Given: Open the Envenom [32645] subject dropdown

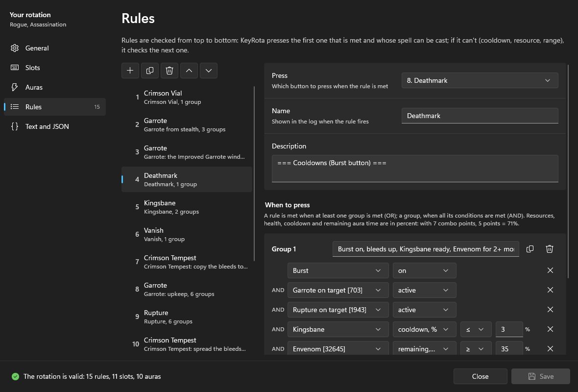Looking at the screenshot, I should (x=337, y=348).
